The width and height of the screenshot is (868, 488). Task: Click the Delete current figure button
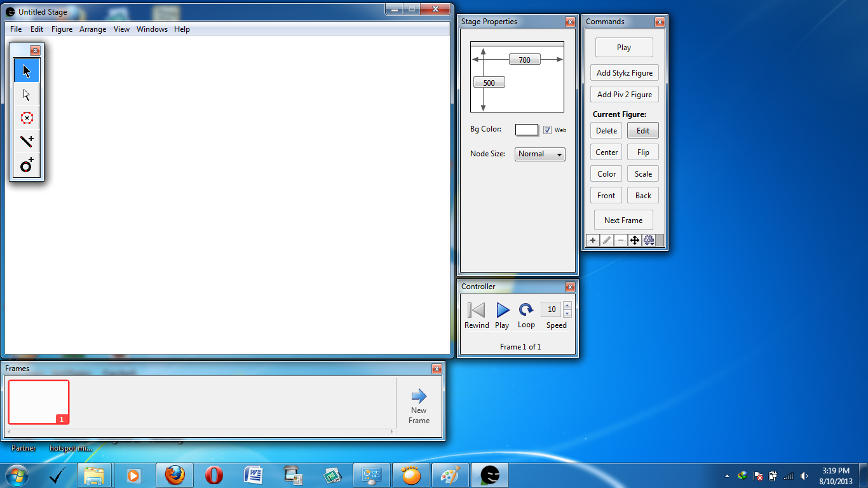coord(606,131)
